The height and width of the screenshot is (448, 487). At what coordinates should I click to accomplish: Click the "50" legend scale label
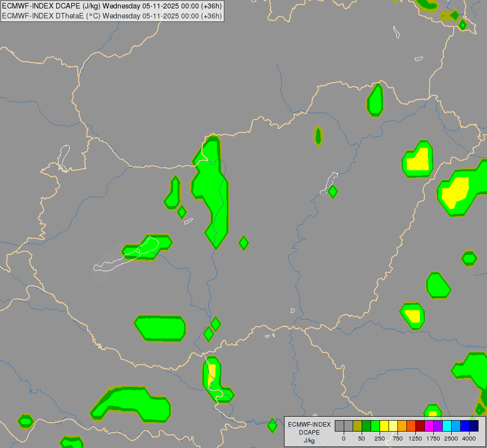(x=362, y=439)
